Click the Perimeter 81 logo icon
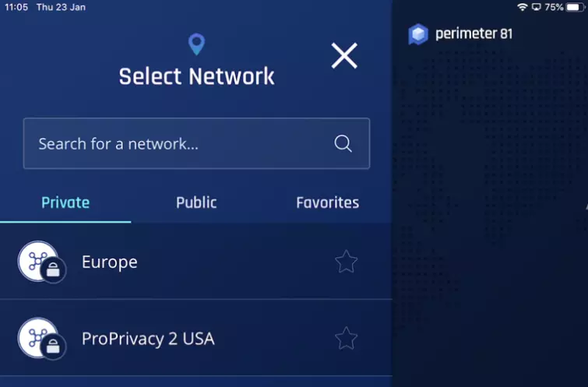The width and height of the screenshot is (588, 387). [x=418, y=34]
